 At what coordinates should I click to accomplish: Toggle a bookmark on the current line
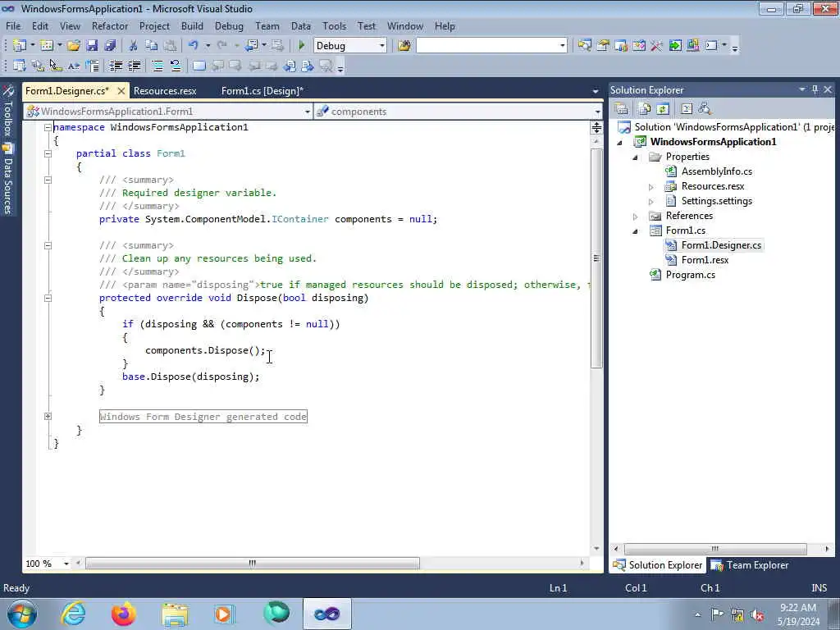[x=199, y=66]
